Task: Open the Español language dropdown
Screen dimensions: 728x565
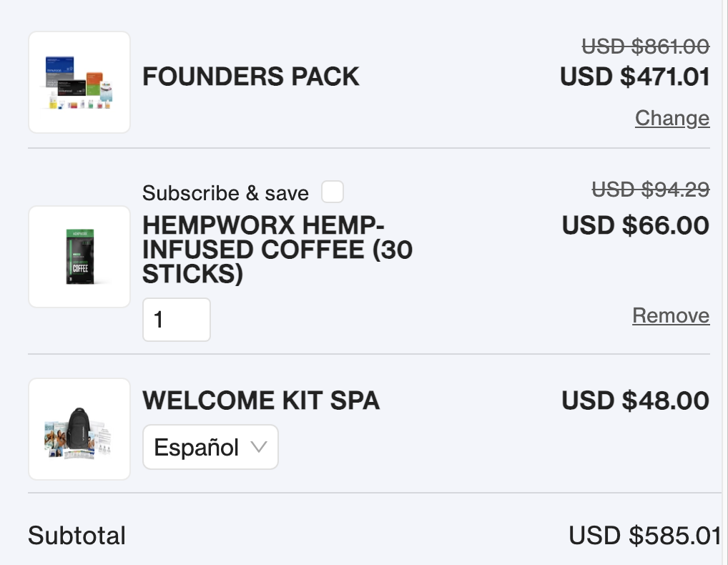Action: tap(210, 448)
